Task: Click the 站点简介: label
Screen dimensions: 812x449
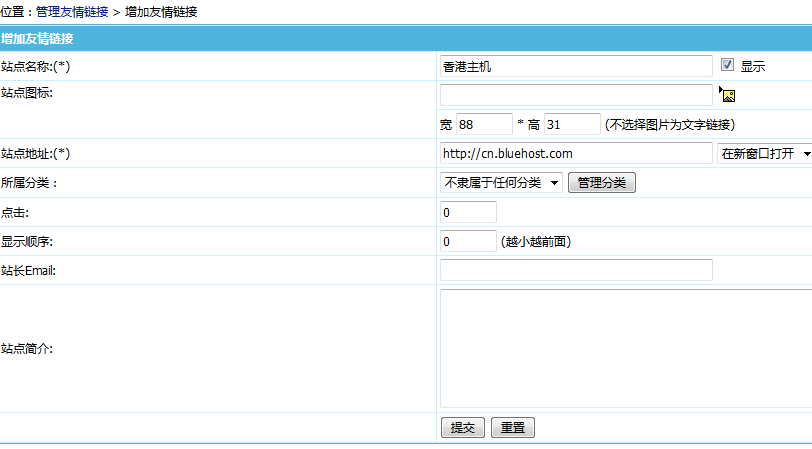Action: coord(27,348)
